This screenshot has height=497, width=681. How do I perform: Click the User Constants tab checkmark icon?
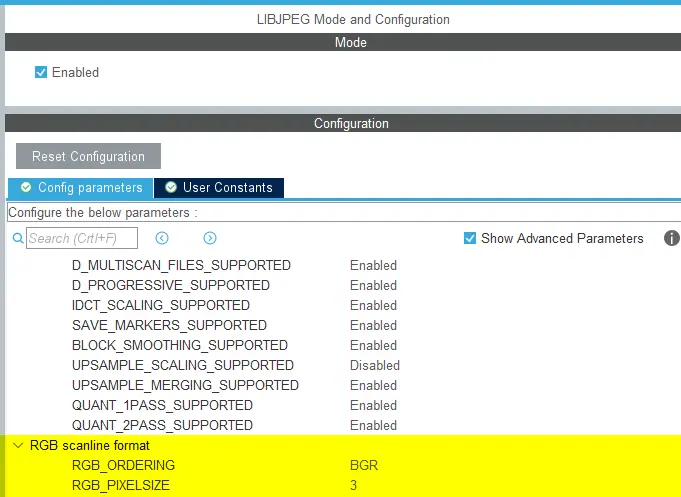click(x=171, y=188)
